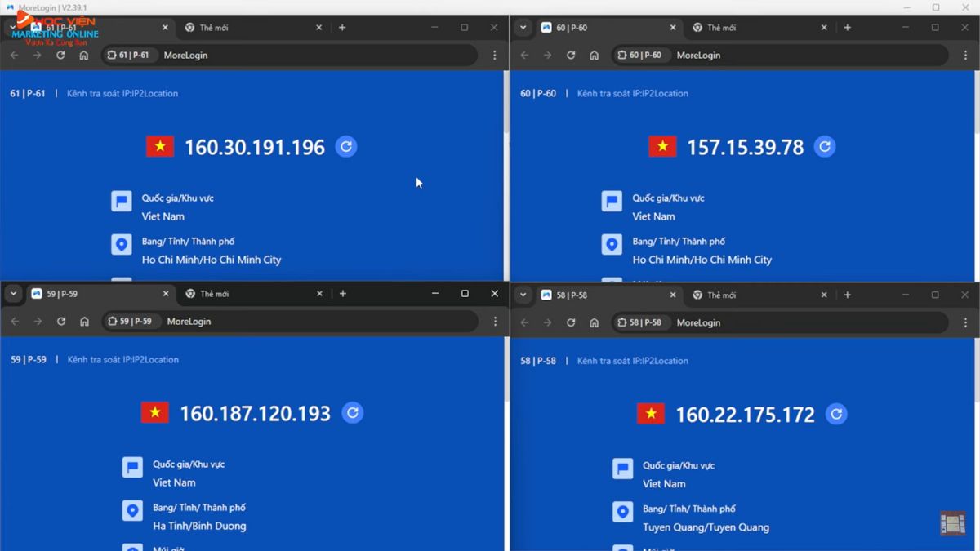980x551 pixels.
Task: Reload page in P-61 browser toolbar
Action: click(60, 56)
